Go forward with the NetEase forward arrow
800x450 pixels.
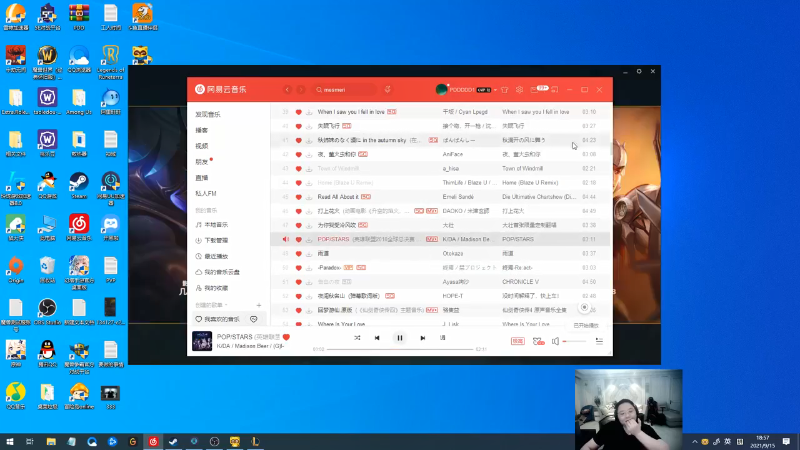(x=301, y=90)
